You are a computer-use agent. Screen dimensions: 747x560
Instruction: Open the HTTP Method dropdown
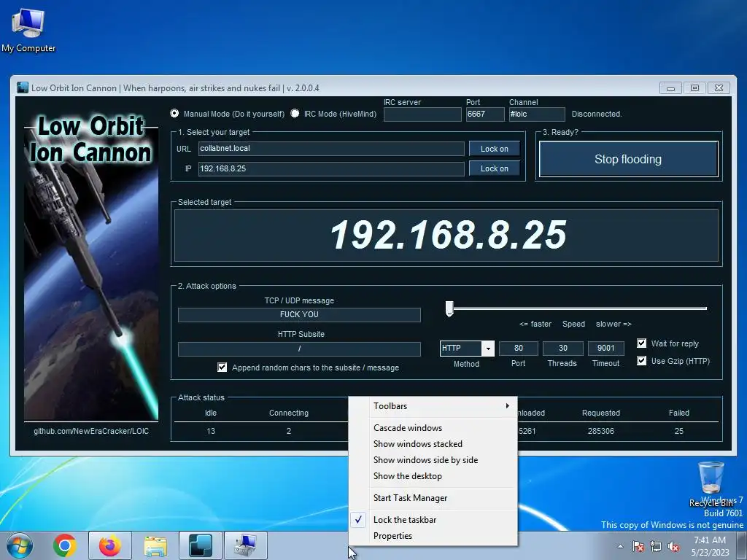[488, 349]
